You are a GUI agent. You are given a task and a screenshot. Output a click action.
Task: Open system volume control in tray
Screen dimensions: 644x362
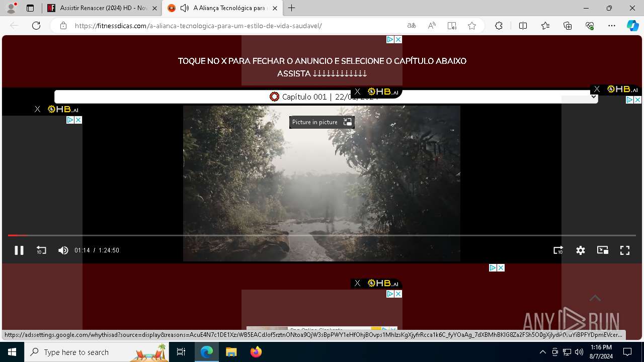tap(579, 352)
